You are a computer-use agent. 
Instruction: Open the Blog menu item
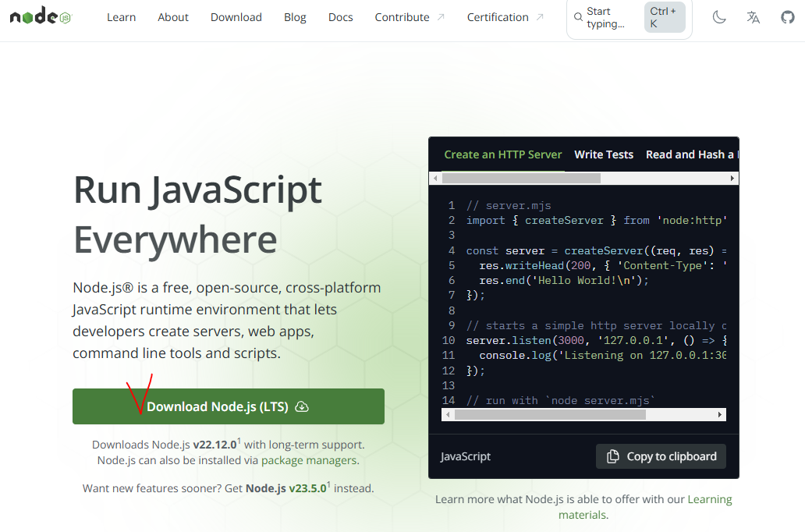[295, 17]
